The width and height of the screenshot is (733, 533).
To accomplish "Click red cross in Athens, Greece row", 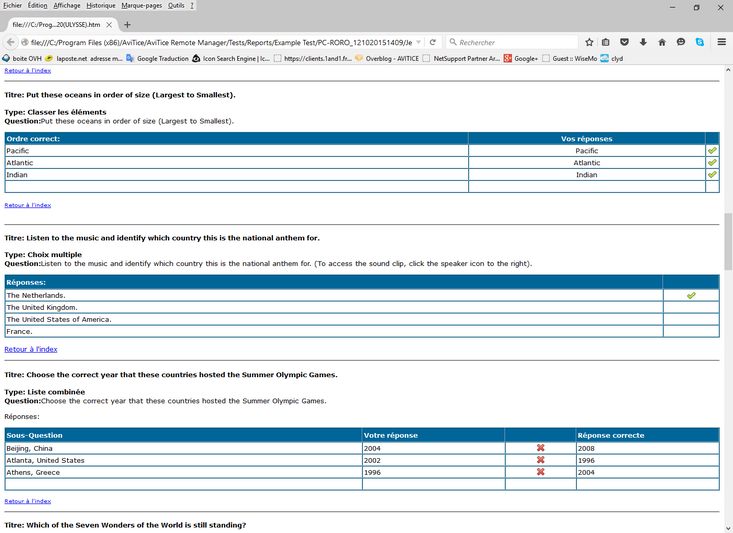I will pyautogui.click(x=540, y=472).
